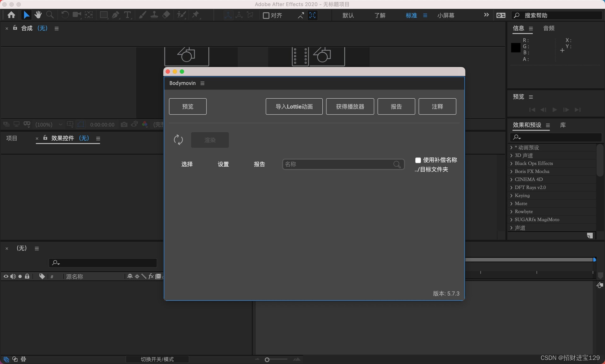605x364 pixels.
Task: Click the timeline zoom slider handle at bottom
Action: coord(267,360)
